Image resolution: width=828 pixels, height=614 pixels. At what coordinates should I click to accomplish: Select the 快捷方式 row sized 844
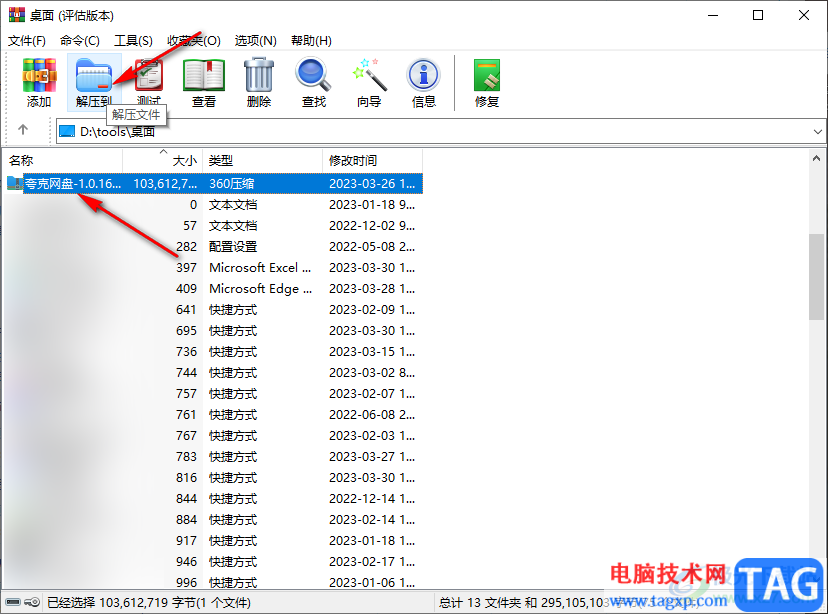point(214,499)
